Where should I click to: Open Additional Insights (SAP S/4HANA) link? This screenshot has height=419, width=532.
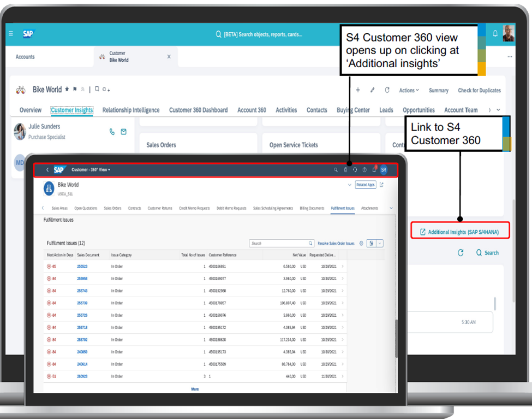click(x=460, y=232)
